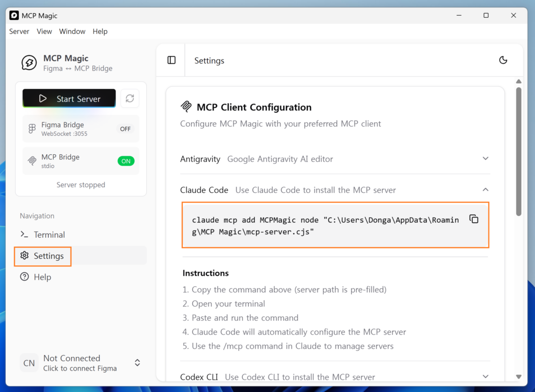
Task: Click "Google Antigravity AI editor" description
Action: tap(280, 159)
